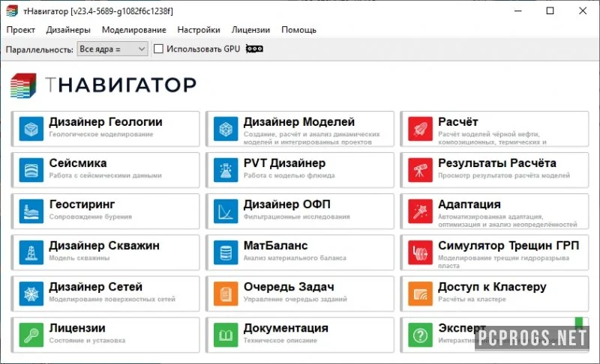The height and width of the screenshot is (364, 600).
Task: Open the Настройки menu
Action: (199, 30)
